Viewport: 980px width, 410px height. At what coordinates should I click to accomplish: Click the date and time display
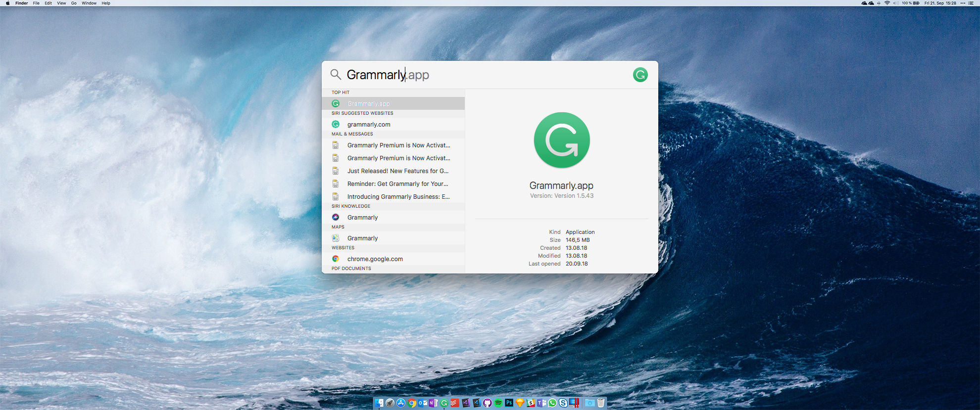[940, 3]
